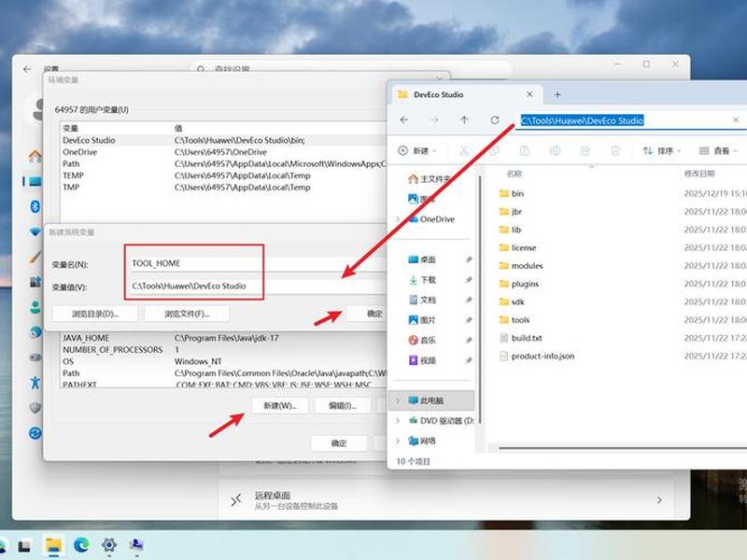Click the Share icon in Explorer toolbar
The image size is (747, 560).
pos(585,151)
